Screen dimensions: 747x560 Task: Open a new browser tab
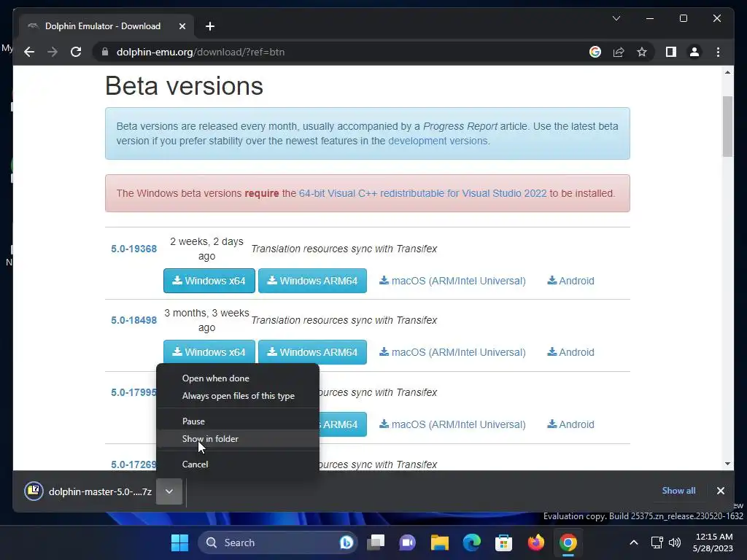click(210, 26)
